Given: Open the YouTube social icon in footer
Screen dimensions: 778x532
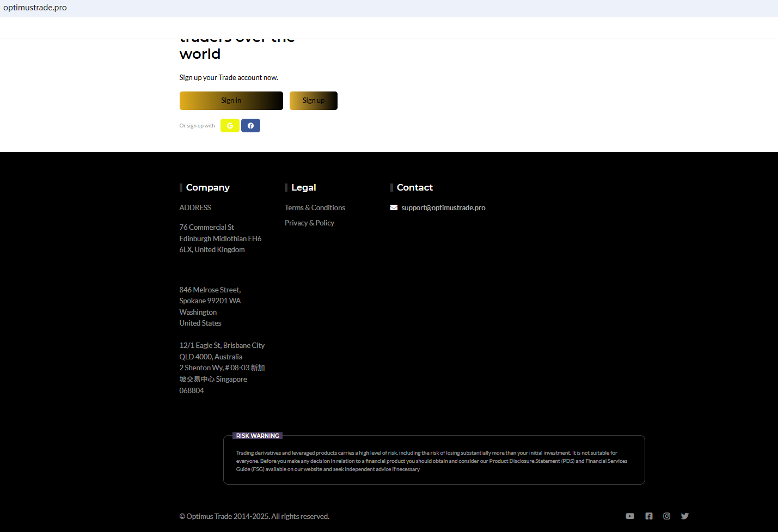Looking at the screenshot, I should 630,516.
